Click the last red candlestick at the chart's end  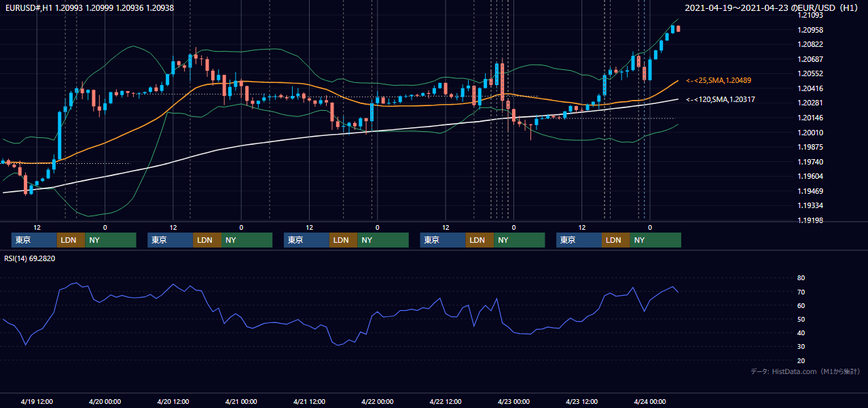coord(678,28)
